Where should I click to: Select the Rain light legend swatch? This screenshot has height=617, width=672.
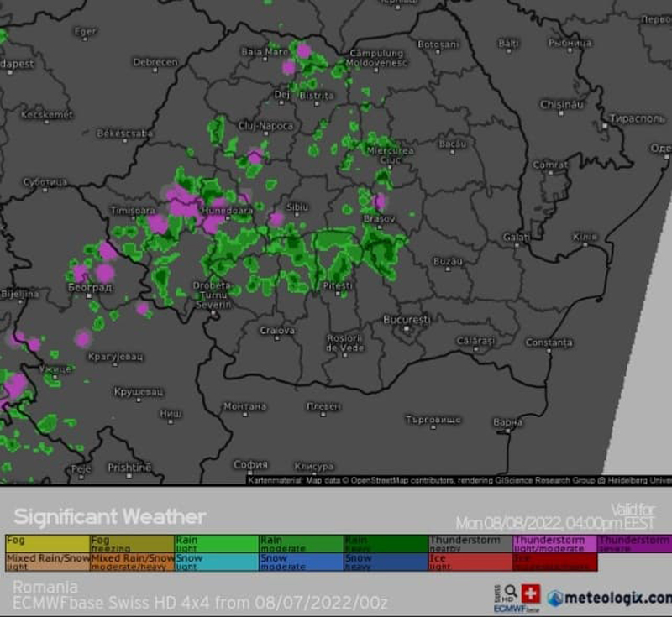(x=217, y=544)
